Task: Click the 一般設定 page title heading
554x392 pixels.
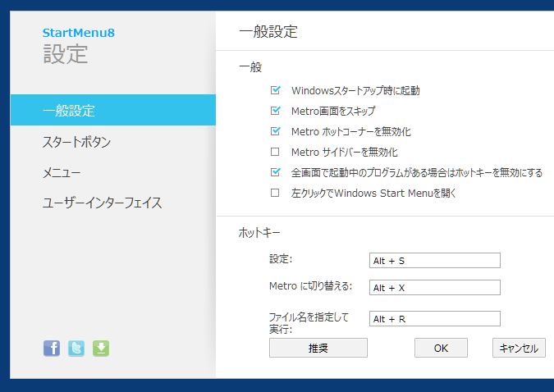Action: pyautogui.click(x=268, y=31)
